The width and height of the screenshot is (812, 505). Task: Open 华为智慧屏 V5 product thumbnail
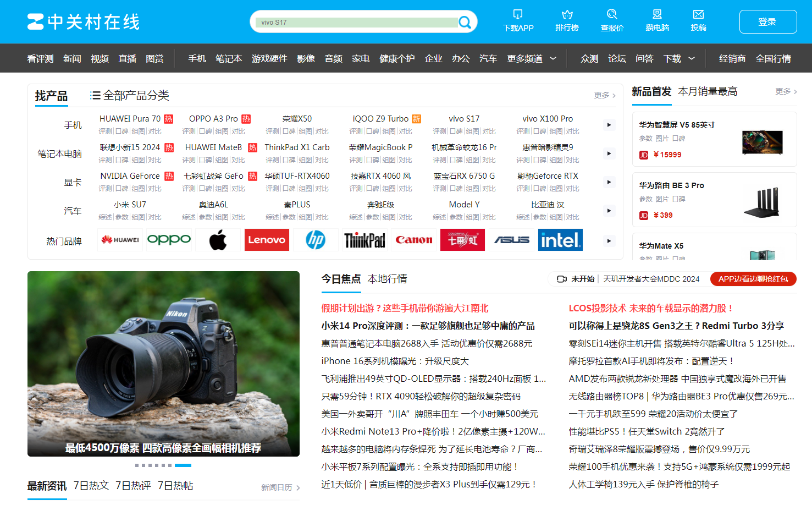click(x=762, y=142)
